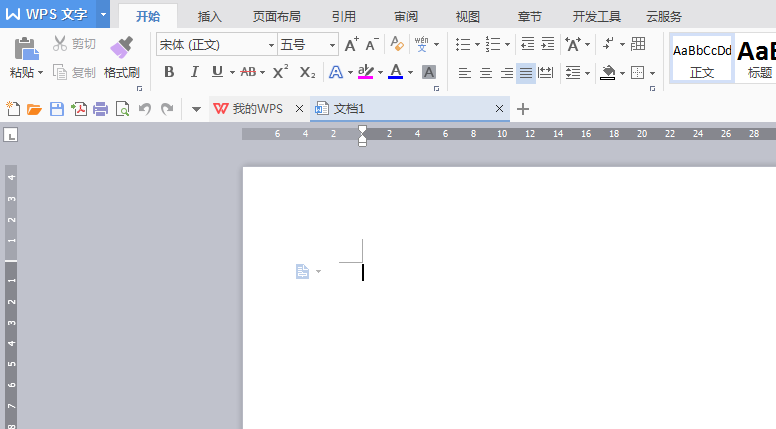
Task: Click line spacing icon
Action: 573,73
